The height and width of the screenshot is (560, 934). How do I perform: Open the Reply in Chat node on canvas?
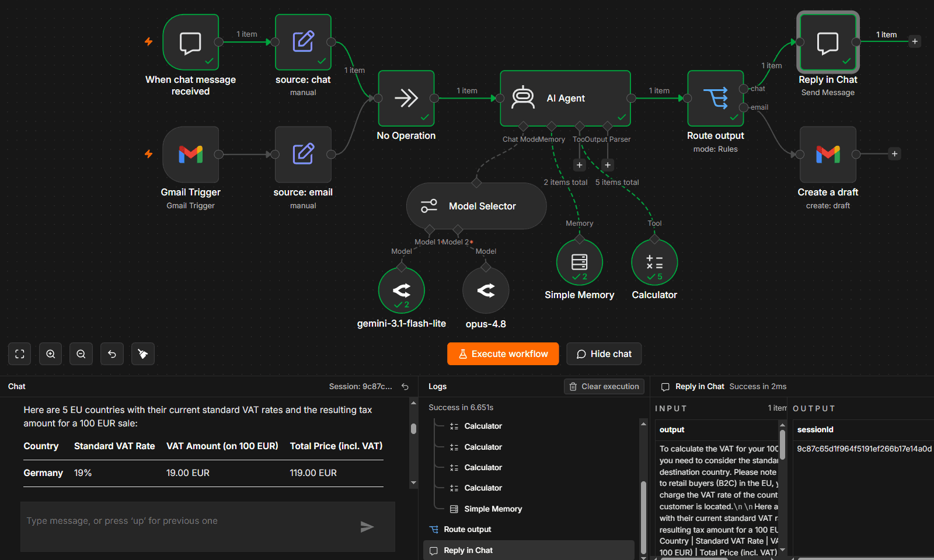(x=828, y=42)
